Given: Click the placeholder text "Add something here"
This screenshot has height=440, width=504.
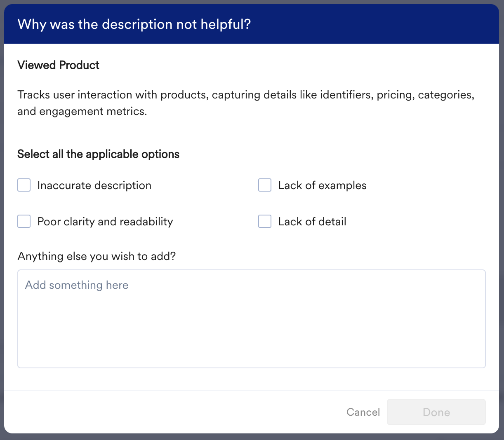Looking at the screenshot, I should 77,285.
